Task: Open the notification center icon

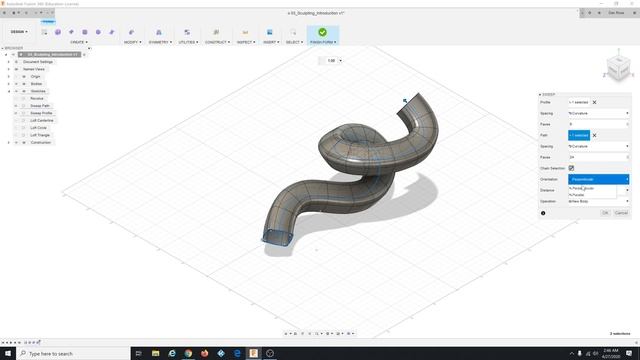Action: click(x=629, y=353)
